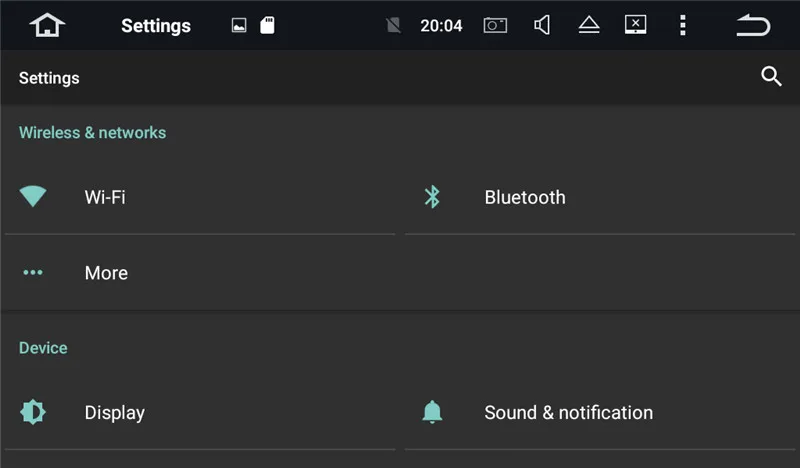Tap the SD card notification icon

point(267,25)
